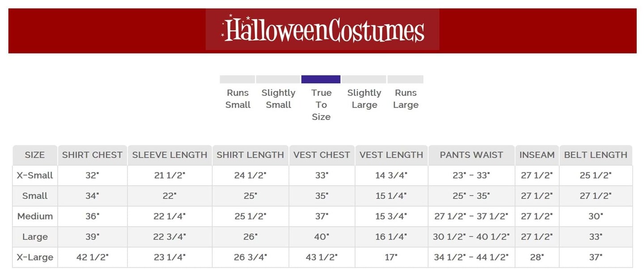Click the SHIRT LENGTH header cell
This screenshot has width=644, height=280.
click(250, 155)
